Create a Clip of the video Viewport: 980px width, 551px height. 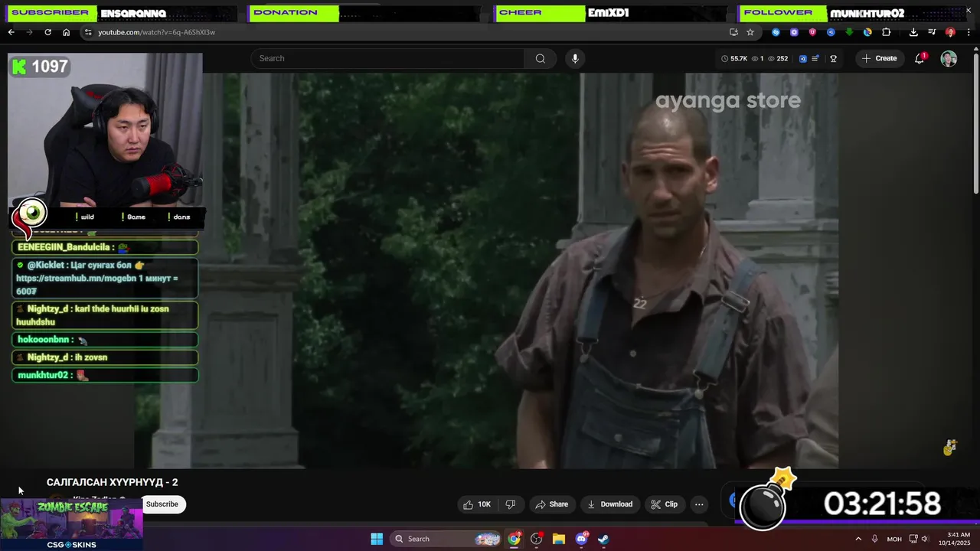pos(664,504)
